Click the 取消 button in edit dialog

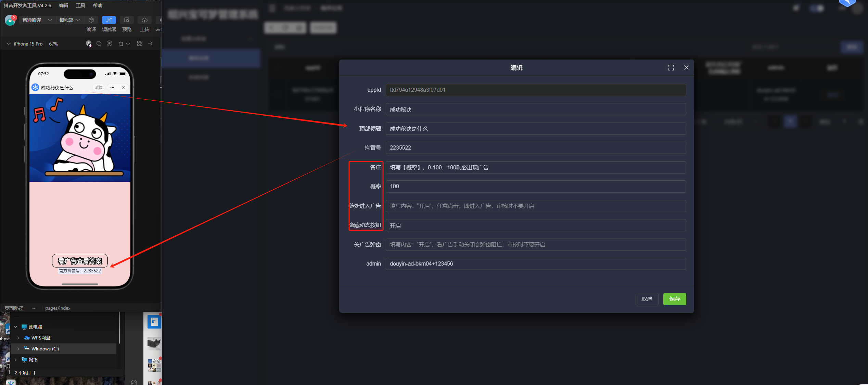pyautogui.click(x=647, y=299)
